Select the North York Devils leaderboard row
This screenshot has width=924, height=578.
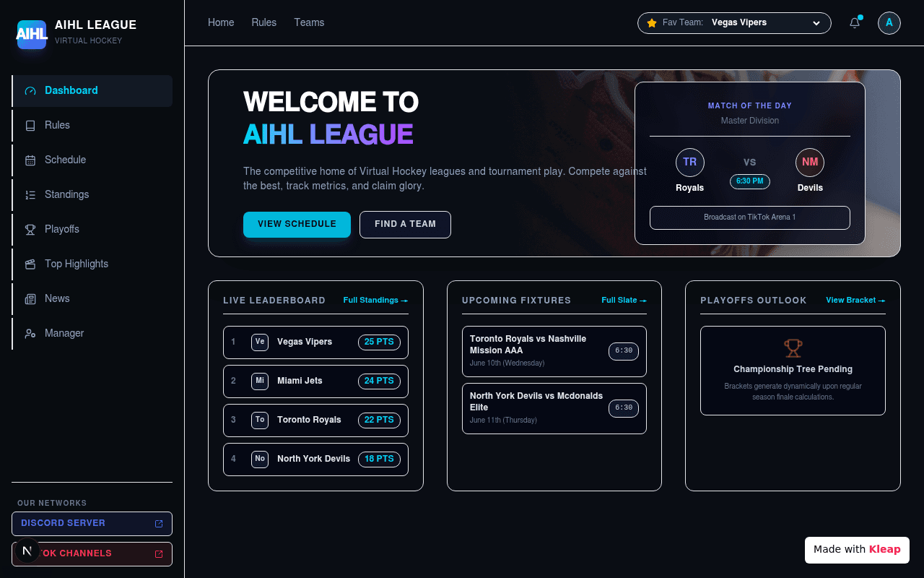(315, 460)
